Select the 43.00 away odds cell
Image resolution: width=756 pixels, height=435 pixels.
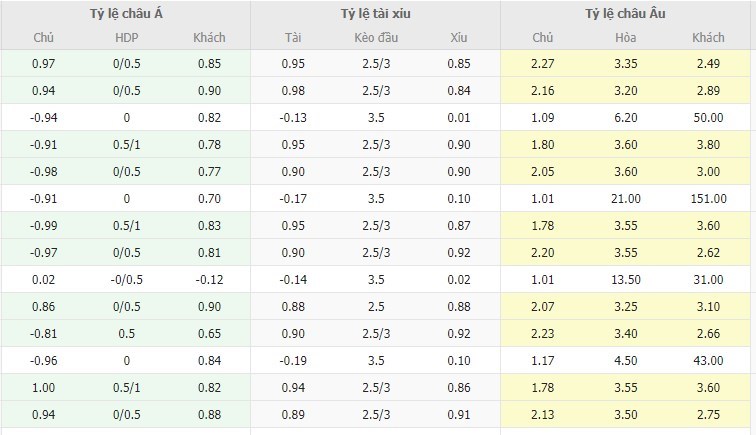[708, 361]
